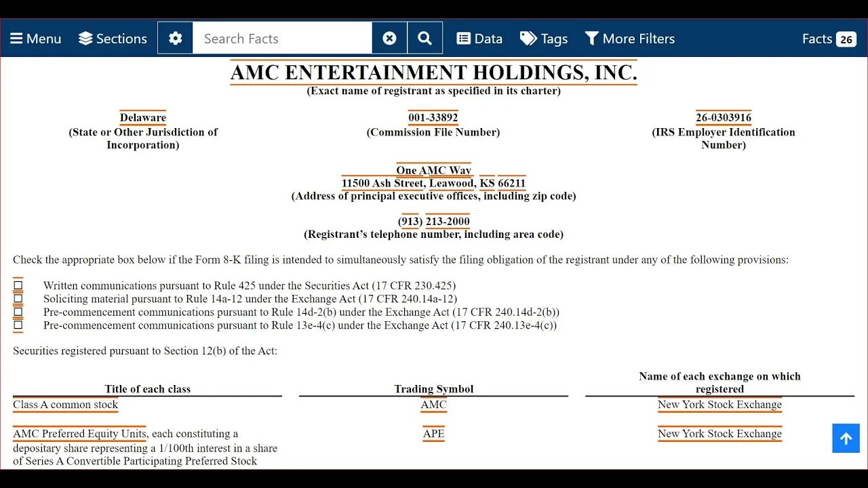Open search settings gear icon
Screen dimensions: 868x488
(x=176, y=38)
